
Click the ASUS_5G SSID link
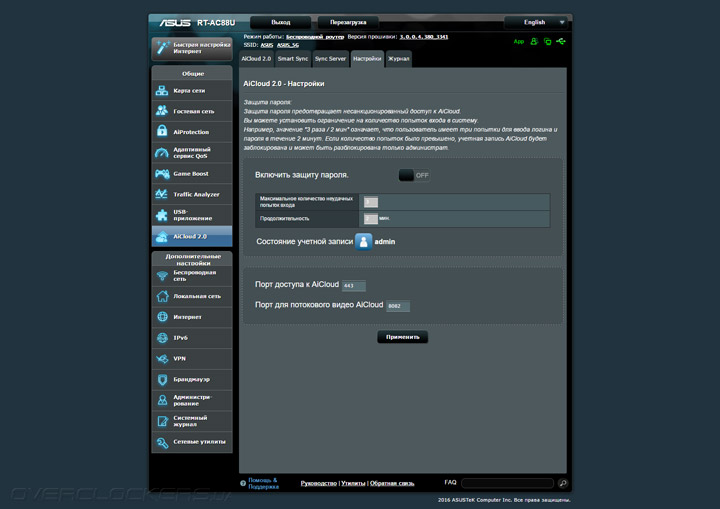(287, 45)
